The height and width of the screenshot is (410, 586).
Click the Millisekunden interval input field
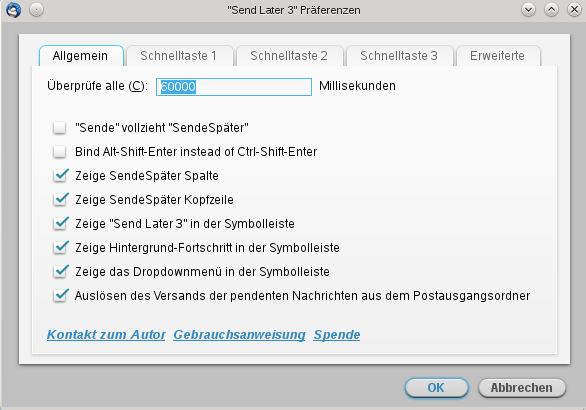(234, 87)
